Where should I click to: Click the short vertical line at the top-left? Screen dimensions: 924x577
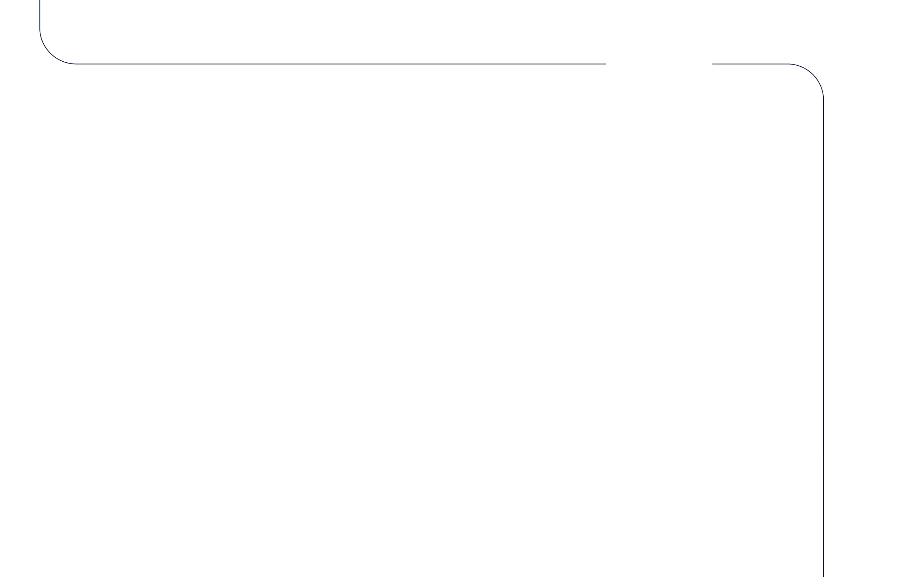40,14
